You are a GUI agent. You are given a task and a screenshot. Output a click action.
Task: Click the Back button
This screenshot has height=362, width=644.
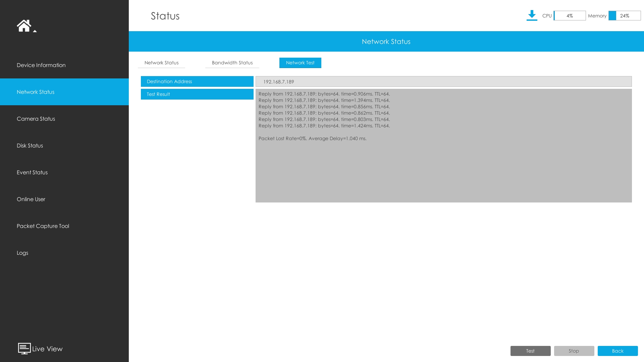click(618, 351)
